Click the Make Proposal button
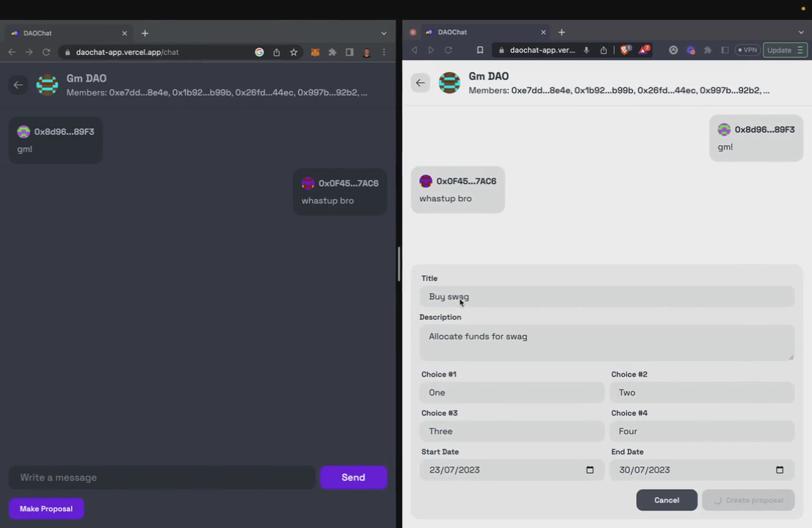 (45, 508)
